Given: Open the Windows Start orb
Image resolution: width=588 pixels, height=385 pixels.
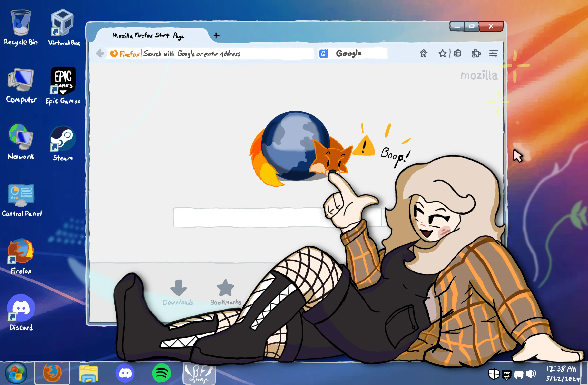Looking at the screenshot, I should 16,373.
